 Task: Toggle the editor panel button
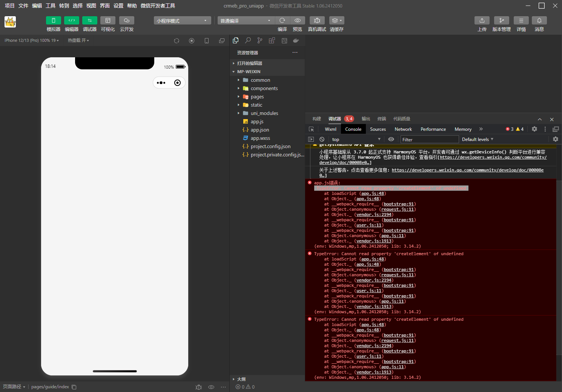(71, 20)
